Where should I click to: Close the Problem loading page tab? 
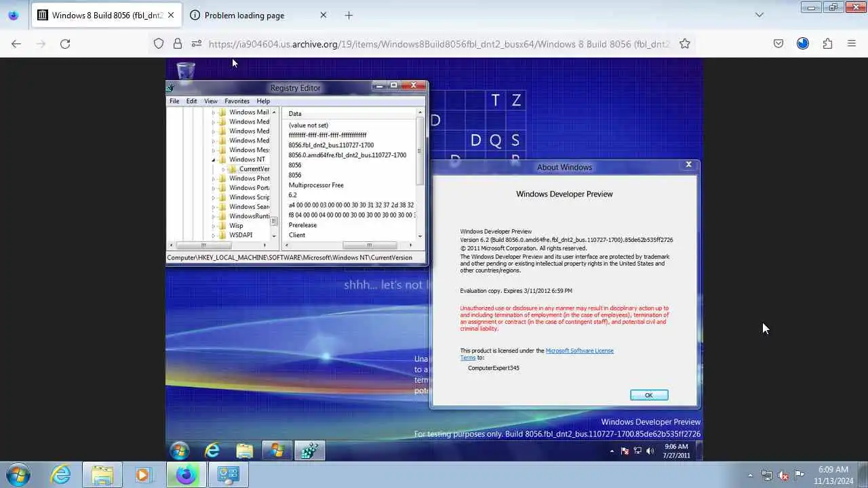point(323,15)
